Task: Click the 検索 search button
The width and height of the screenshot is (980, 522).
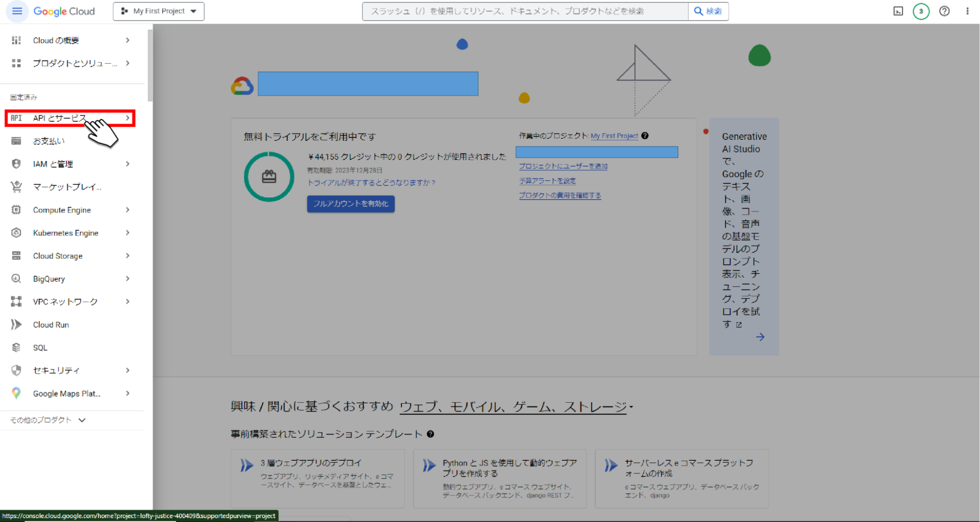Action: pyautogui.click(x=708, y=11)
